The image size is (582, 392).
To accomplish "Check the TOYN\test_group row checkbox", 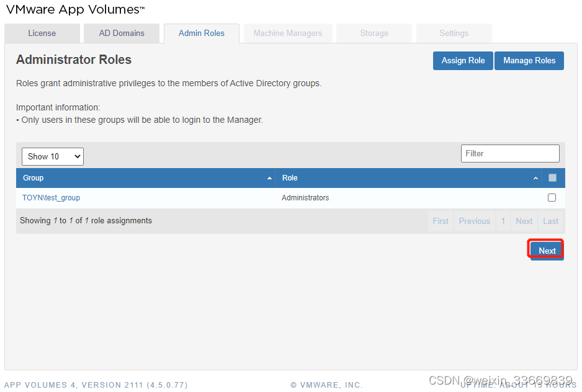I will [552, 197].
